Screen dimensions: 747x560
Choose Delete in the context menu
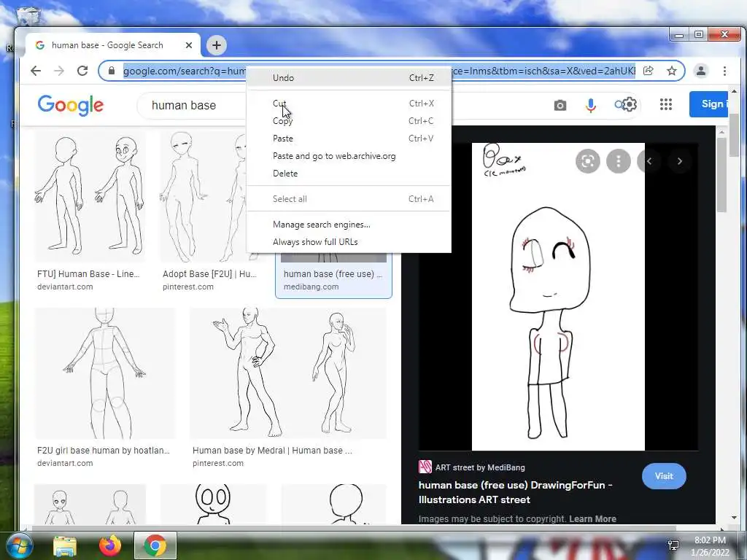coord(349,174)
